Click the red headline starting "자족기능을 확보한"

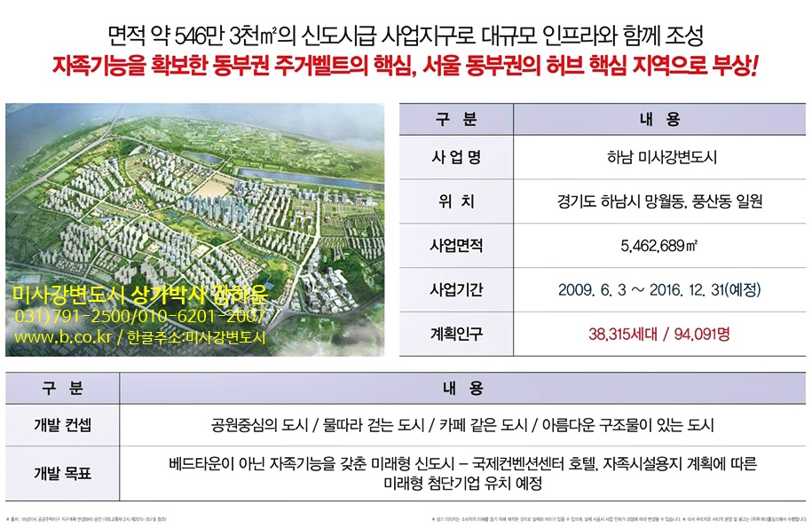[406, 66]
